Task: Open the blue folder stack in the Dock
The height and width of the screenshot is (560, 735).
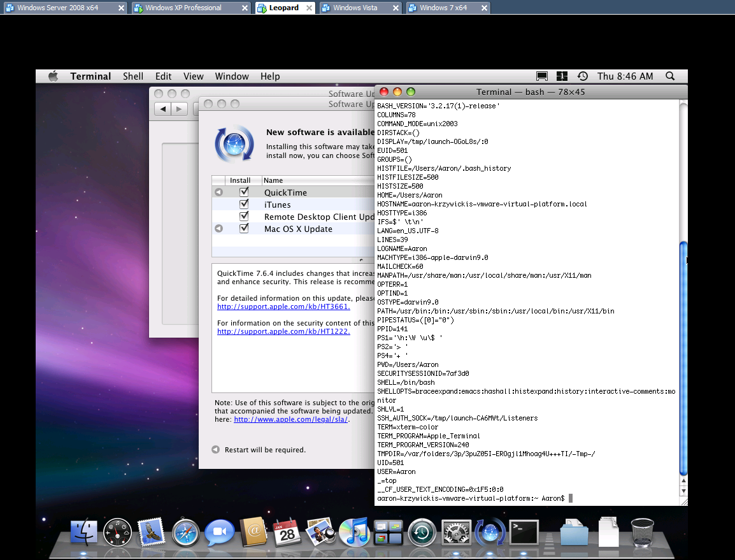Action: (x=574, y=533)
